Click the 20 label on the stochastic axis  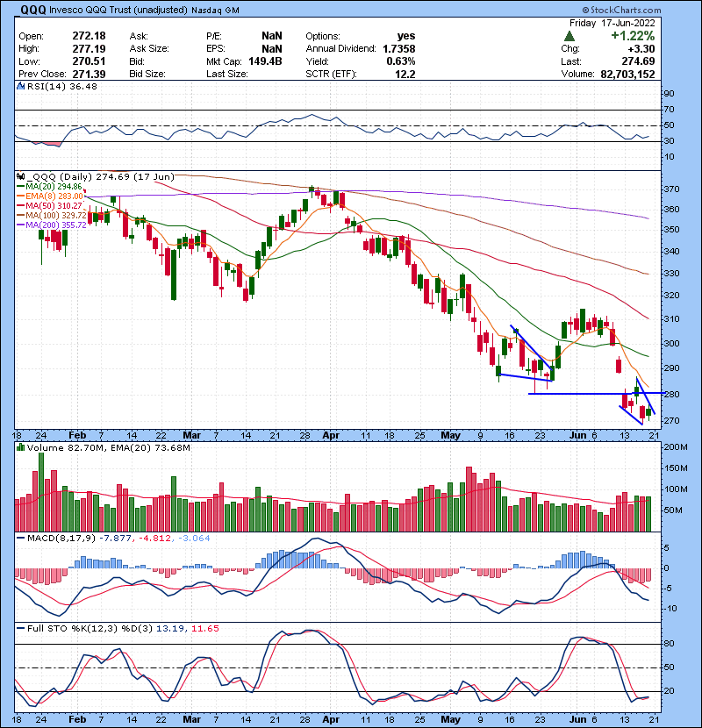pyautogui.click(x=669, y=691)
